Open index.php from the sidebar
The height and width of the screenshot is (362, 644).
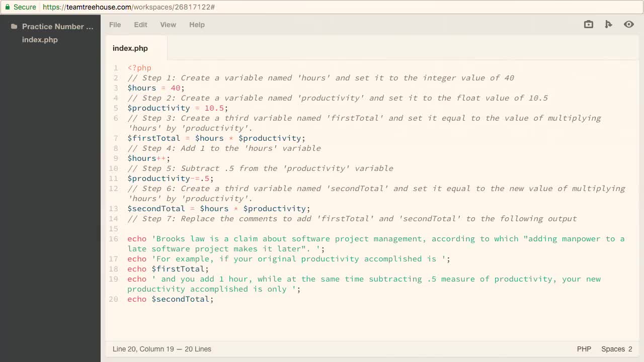(x=40, y=40)
